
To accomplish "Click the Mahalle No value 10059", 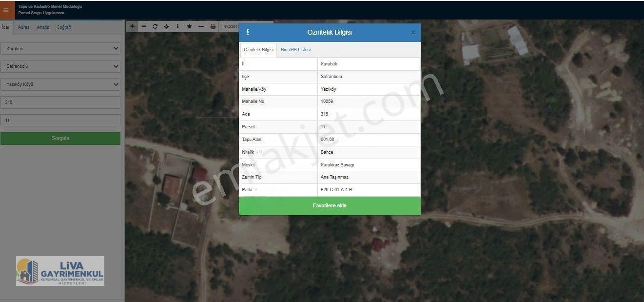I will [327, 101].
